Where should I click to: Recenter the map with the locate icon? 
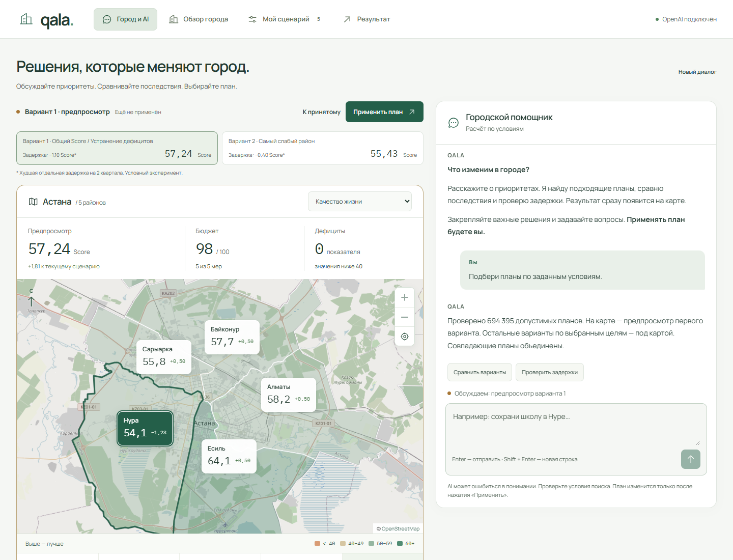click(405, 337)
